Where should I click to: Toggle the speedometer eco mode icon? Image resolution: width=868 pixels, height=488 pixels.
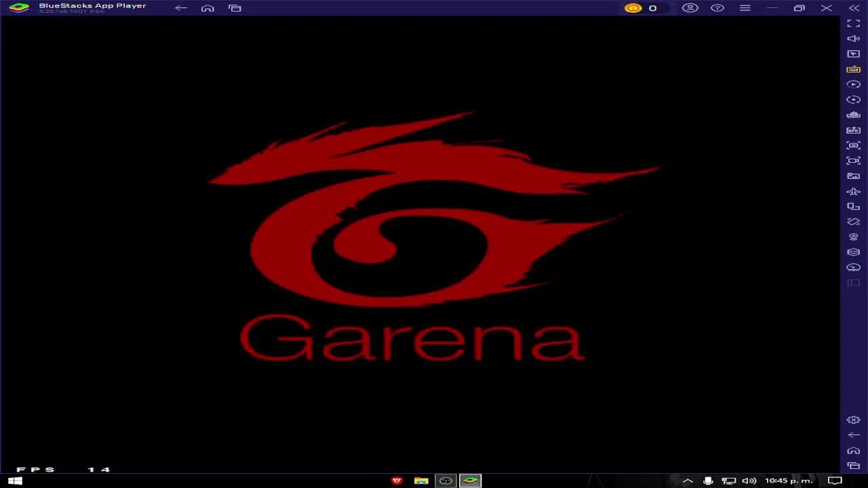853,267
